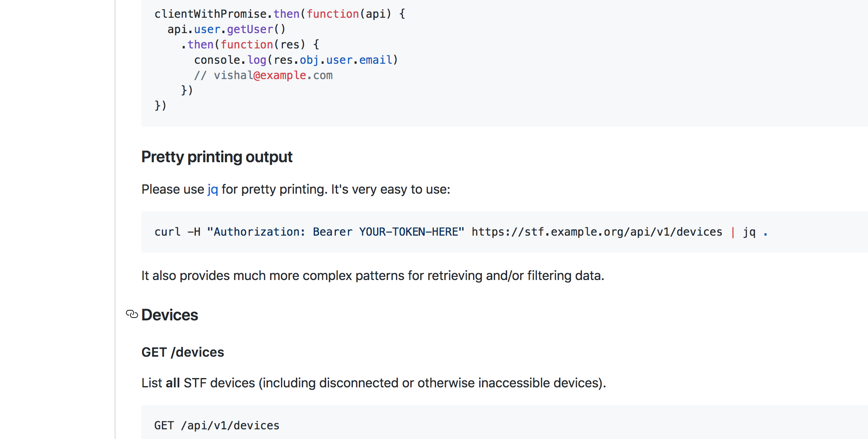Viewport: 868px width, 439px height.
Task: Click the "GET /devices" subheading
Action: (182, 352)
